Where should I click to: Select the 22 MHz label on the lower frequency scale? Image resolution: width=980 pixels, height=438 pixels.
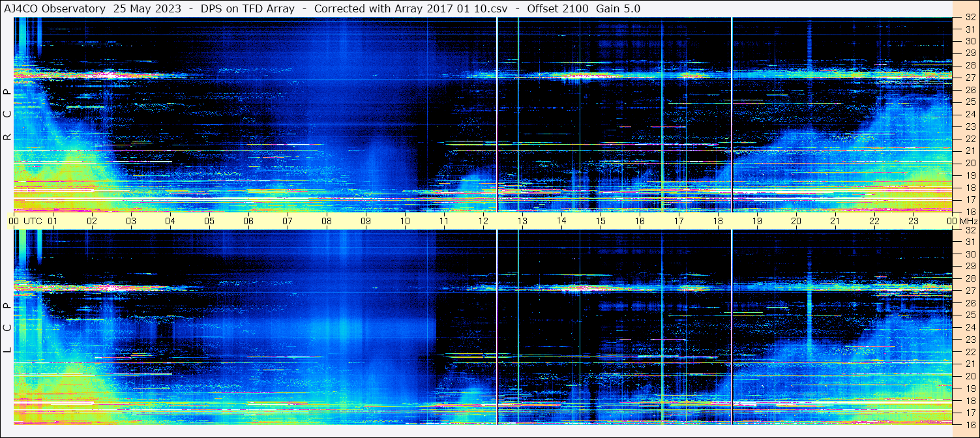point(969,351)
